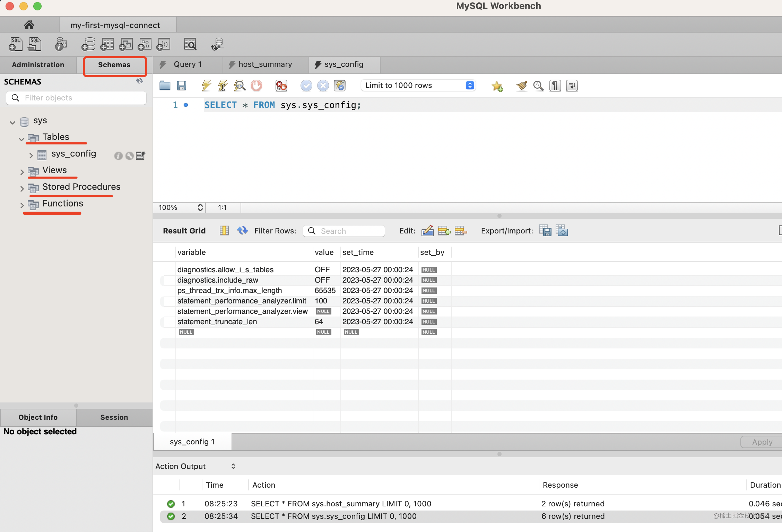Open the create new schema icon
The image size is (782, 532).
pos(88,44)
